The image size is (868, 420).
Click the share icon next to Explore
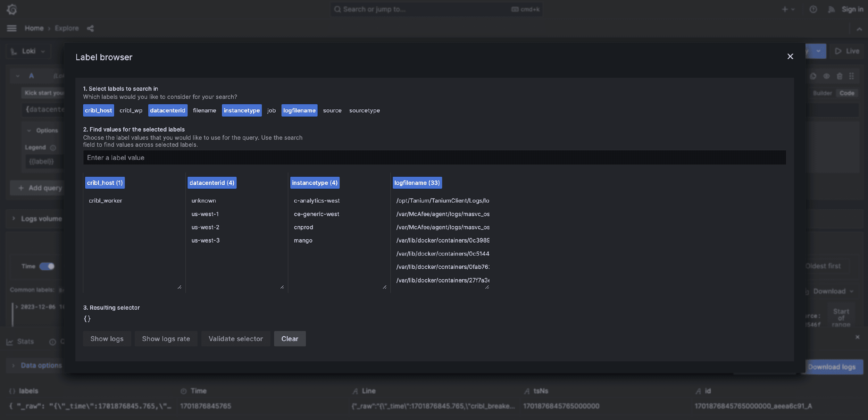90,28
